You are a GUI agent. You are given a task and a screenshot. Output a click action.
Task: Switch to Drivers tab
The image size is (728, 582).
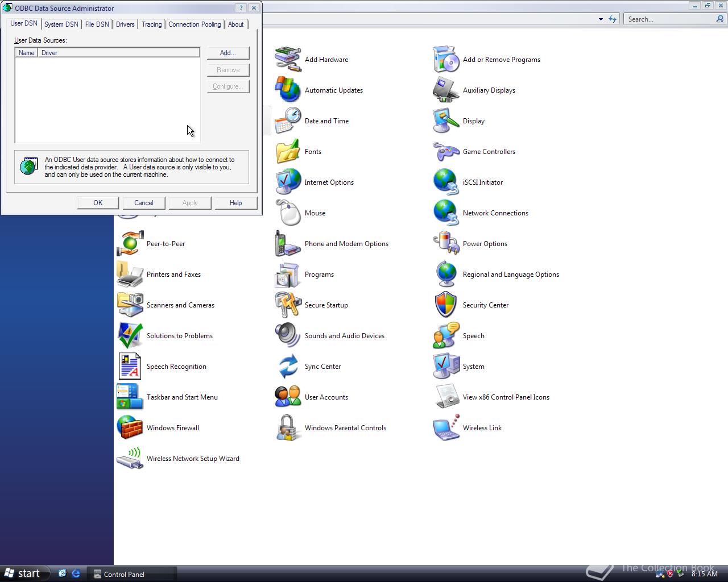[125, 24]
